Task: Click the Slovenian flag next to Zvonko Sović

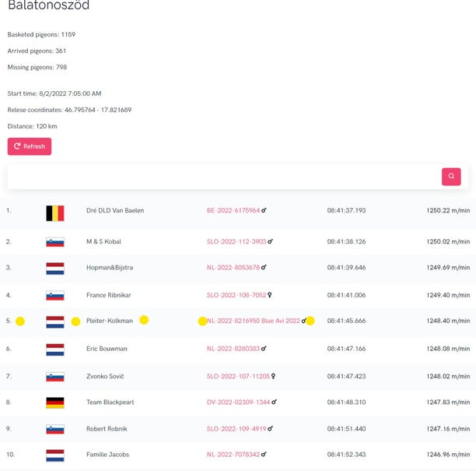Action: (x=55, y=377)
